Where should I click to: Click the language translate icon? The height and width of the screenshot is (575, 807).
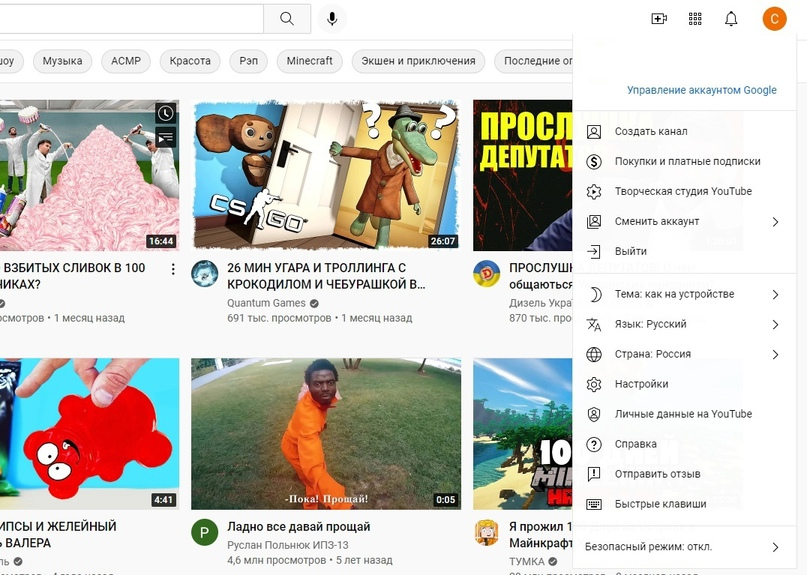click(x=594, y=324)
